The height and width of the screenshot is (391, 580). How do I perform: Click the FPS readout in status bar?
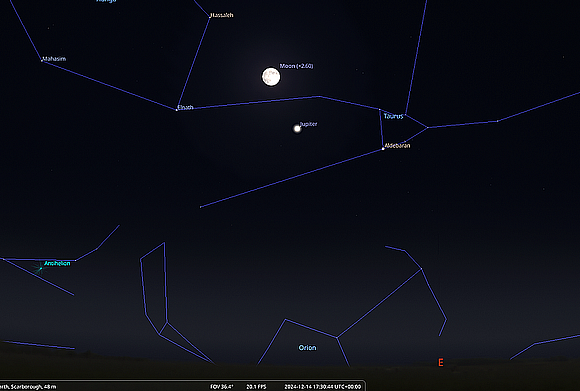click(x=256, y=387)
